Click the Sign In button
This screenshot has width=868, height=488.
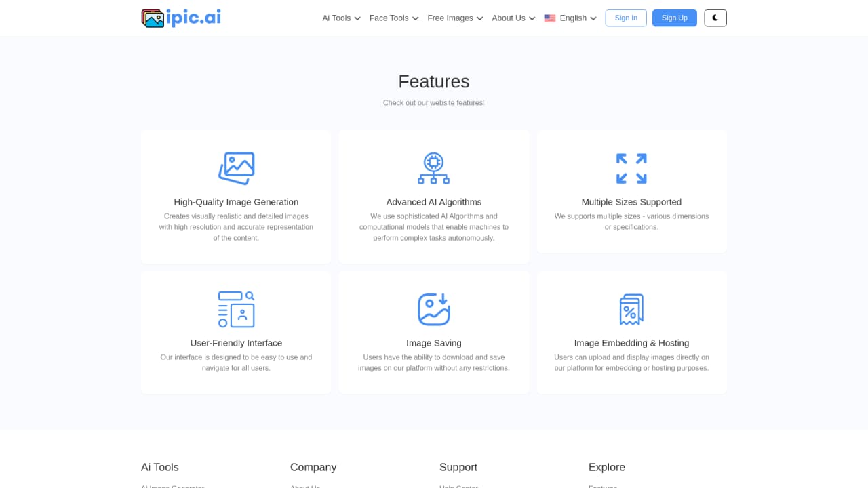point(626,18)
